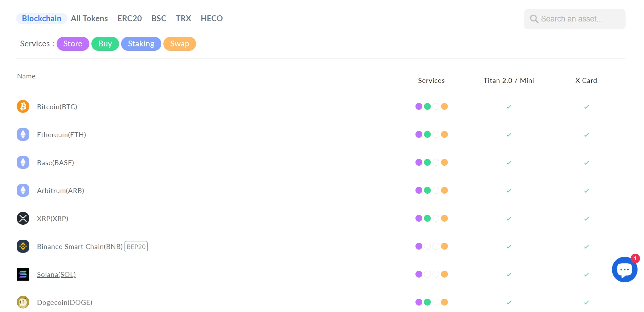Click the X Card column header
This screenshot has height=312, width=644.
[586, 80]
